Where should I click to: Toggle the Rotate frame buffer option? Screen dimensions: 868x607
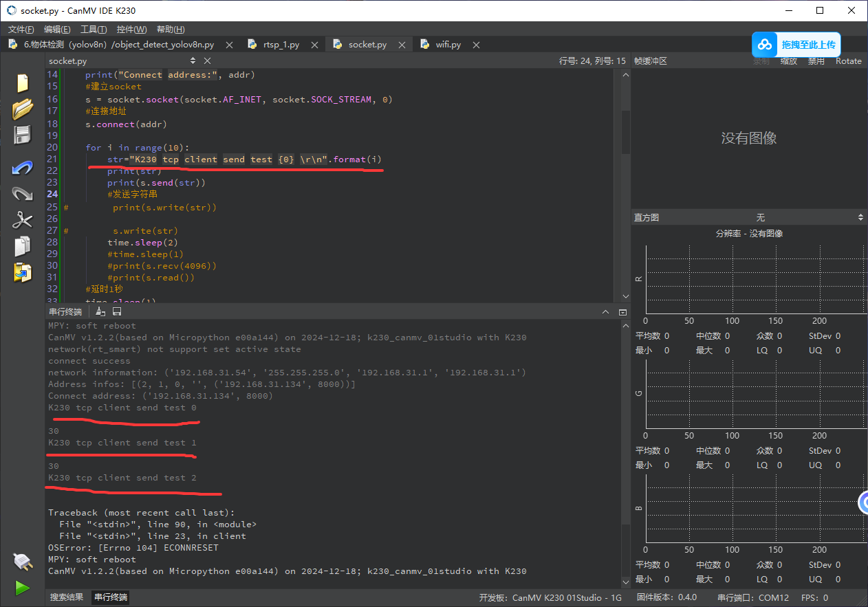pyautogui.click(x=848, y=61)
